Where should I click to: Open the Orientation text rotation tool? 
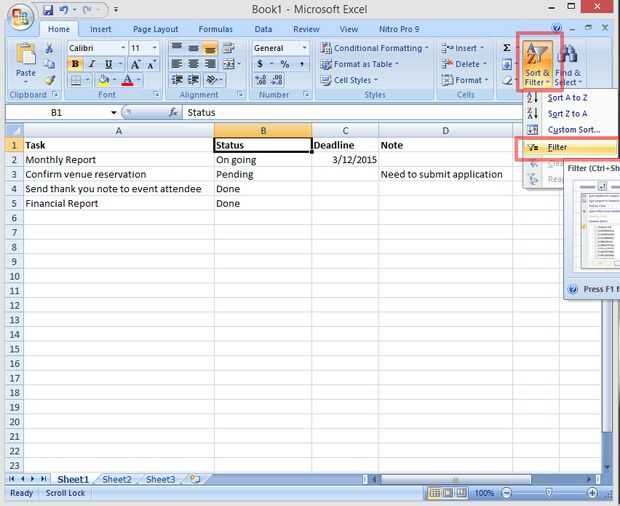[x=213, y=80]
